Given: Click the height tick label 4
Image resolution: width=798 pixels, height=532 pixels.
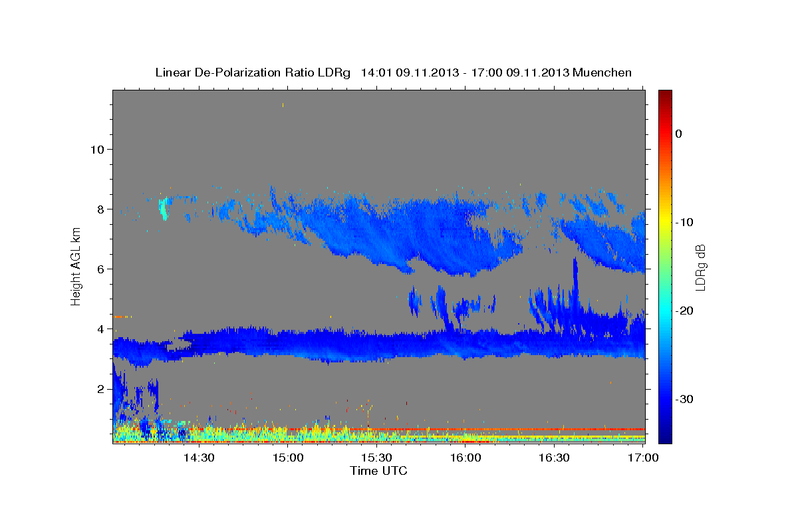Looking at the screenshot, I should (100, 329).
